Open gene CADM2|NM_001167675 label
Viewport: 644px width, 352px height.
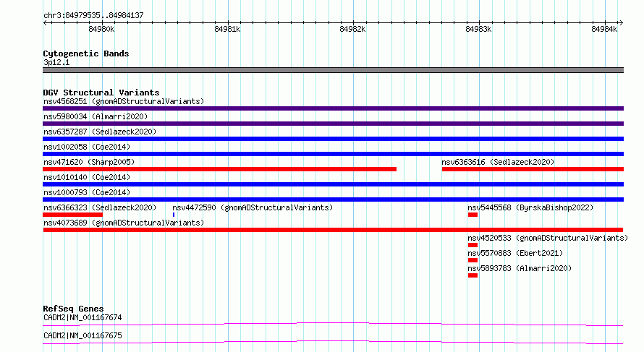pos(82,335)
